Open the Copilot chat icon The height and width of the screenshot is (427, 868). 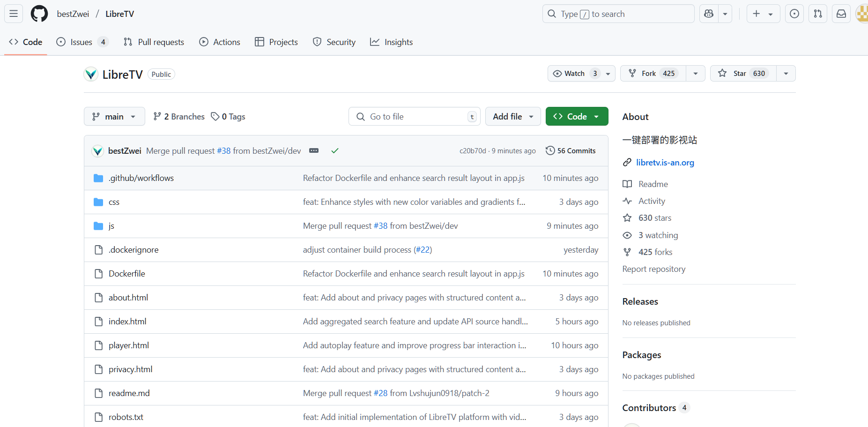(x=709, y=14)
